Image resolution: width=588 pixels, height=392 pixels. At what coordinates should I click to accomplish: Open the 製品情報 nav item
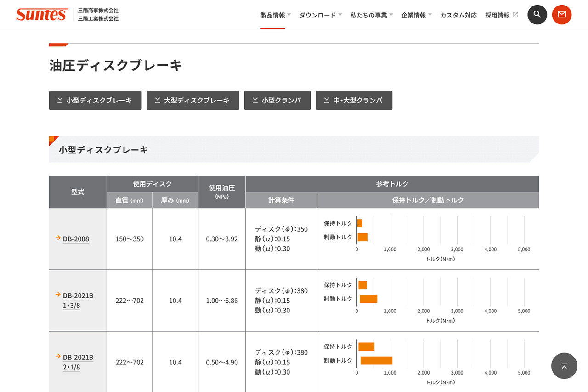(x=273, y=15)
